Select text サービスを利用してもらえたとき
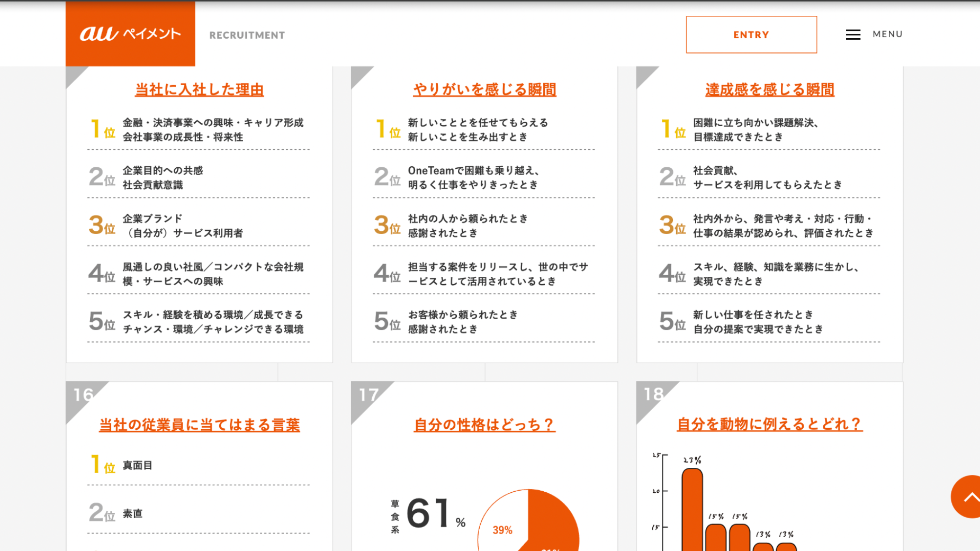This screenshot has width=980, height=551. click(x=768, y=185)
